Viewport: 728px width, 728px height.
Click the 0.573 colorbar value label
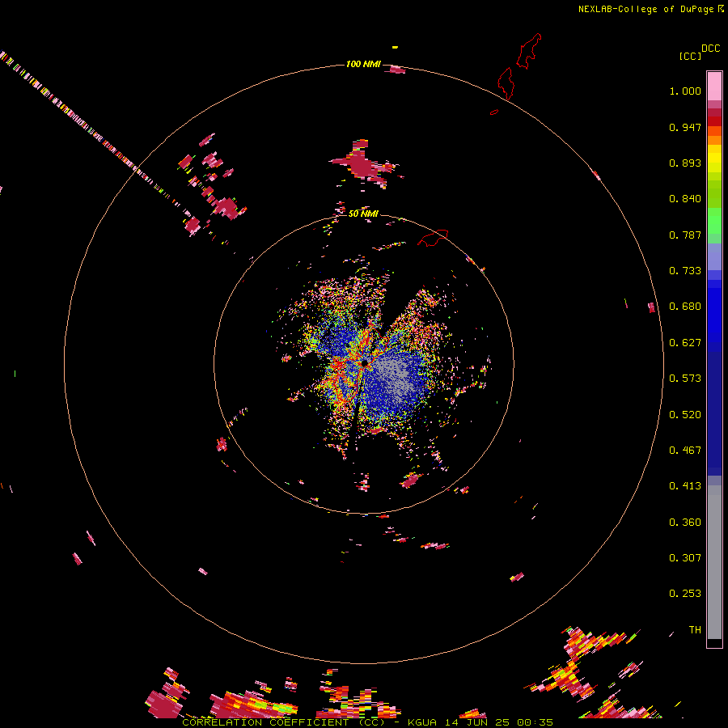pos(685,379)
